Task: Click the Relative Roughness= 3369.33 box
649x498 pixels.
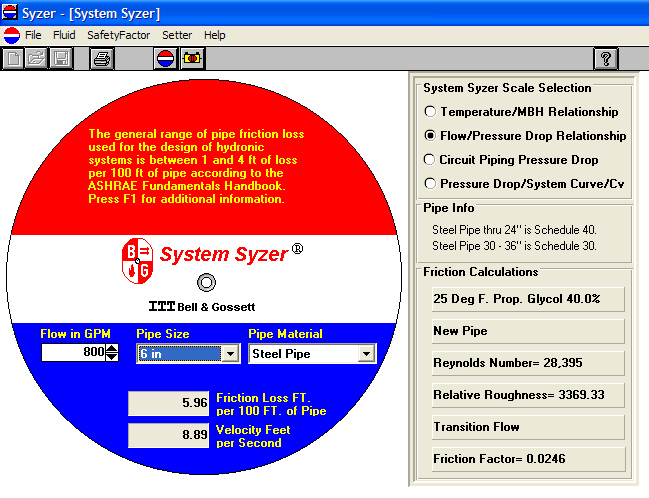Action: coord(528,395)
